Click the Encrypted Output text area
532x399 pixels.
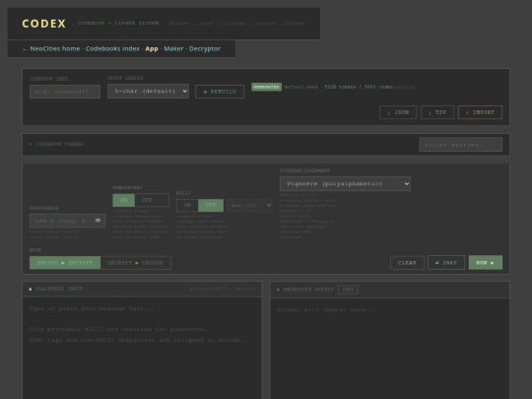tap(389, 349)
